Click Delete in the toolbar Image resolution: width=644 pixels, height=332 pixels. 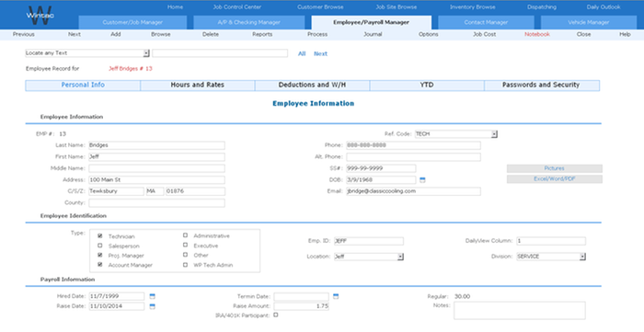tap(211, 34)
